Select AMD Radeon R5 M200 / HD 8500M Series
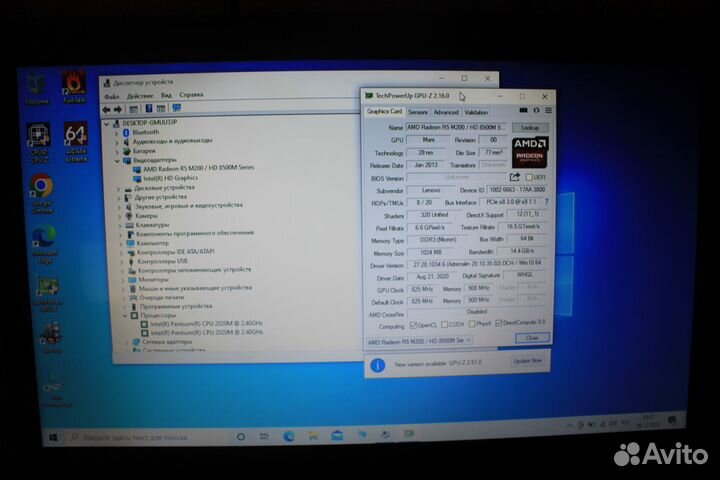 pos(193,169)
